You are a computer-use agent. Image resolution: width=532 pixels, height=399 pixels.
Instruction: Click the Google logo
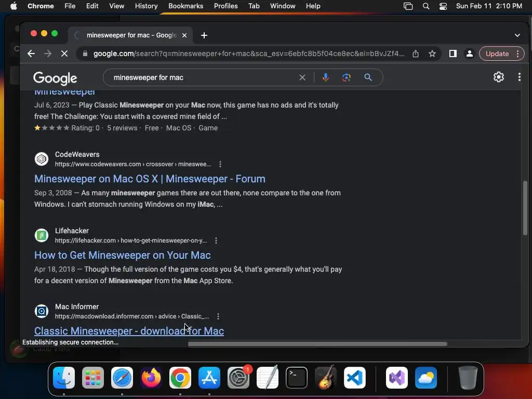(x=55, y=78)
